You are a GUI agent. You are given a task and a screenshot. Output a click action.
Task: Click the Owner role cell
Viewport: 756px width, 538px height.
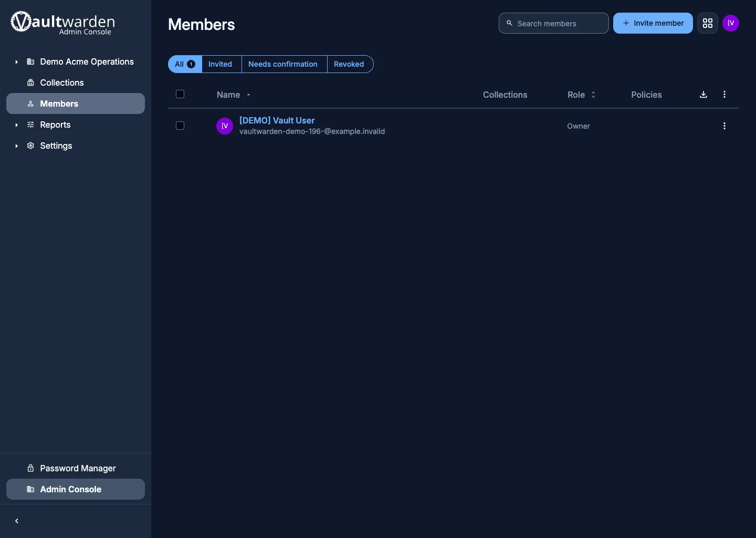click(579, 126)
